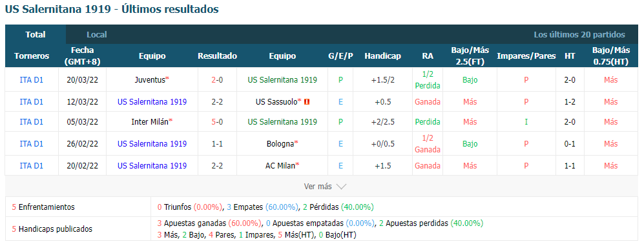
Task: Open the Bologna team link
Action: [x=280, y=144]
